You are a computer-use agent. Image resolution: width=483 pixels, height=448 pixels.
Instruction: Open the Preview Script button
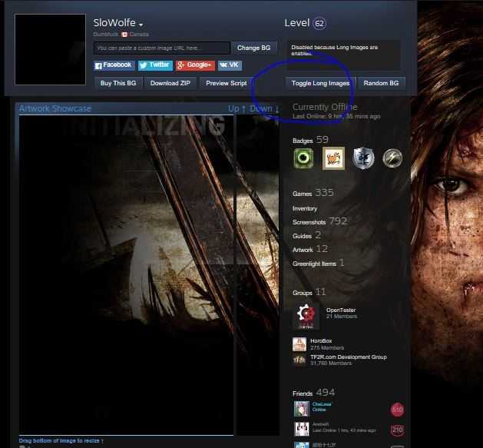(227, 83)
